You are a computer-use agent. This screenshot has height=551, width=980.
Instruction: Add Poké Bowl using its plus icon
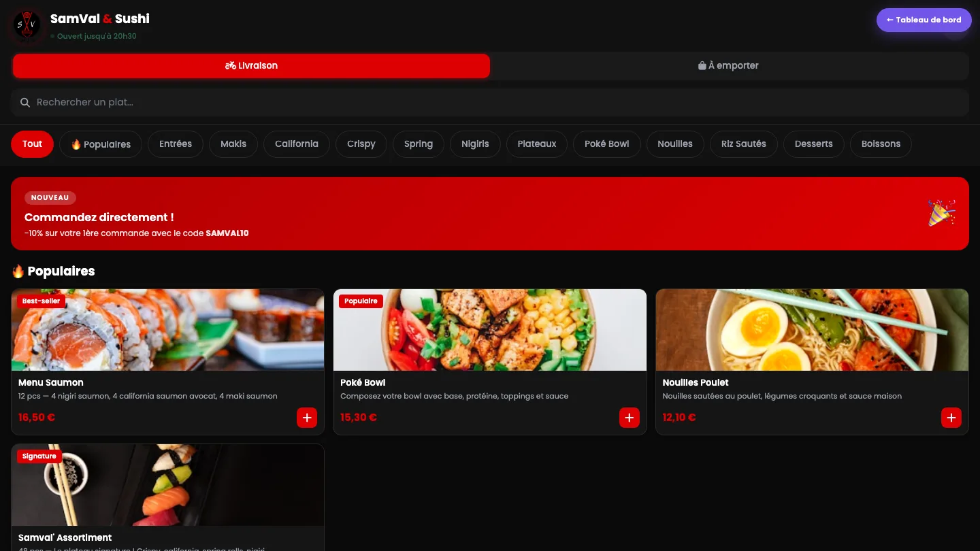click(629, 418)
